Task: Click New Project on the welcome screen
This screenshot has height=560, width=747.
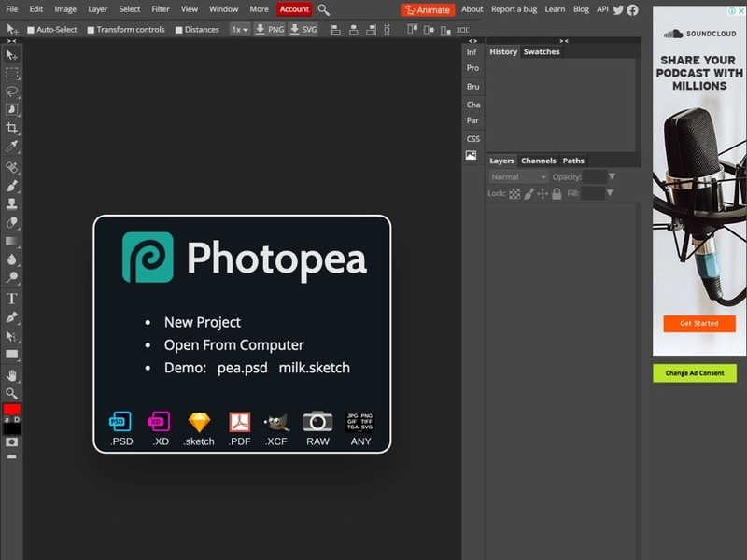Action: coord(203,322)
